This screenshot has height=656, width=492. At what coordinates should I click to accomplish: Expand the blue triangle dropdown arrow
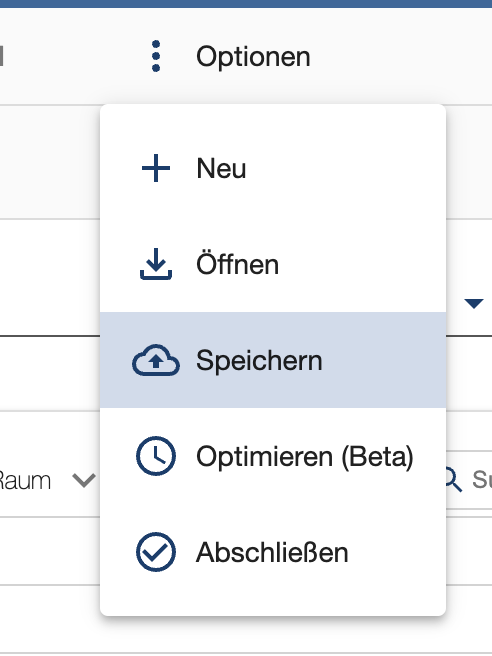click(x=474, y=303)
